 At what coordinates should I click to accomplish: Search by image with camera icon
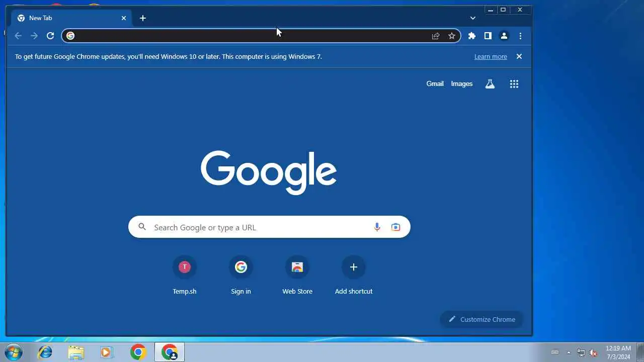(396, 227)
